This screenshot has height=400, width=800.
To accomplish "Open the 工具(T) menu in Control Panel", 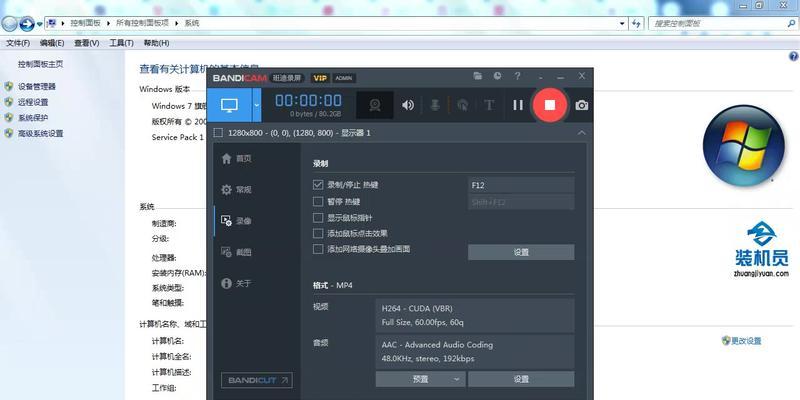I will pyautogui.click(x=121, y=43).
